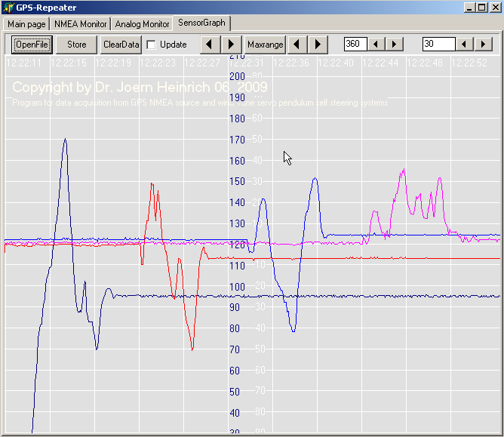Minimize the GPS-Repeater window

tap(469, 8)
